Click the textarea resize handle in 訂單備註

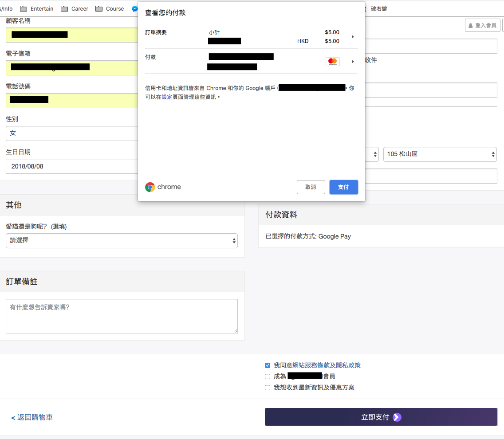[235, 331]
